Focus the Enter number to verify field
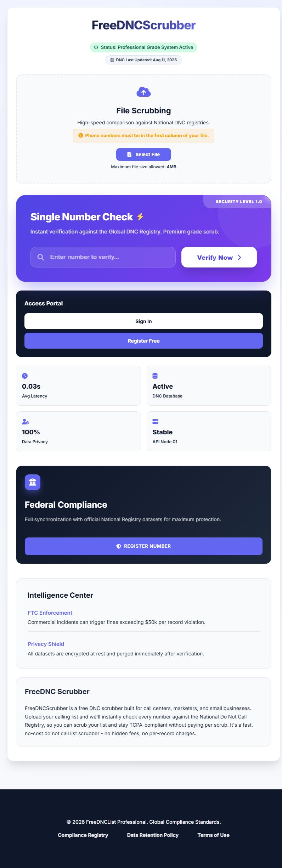 coord(103,257)
